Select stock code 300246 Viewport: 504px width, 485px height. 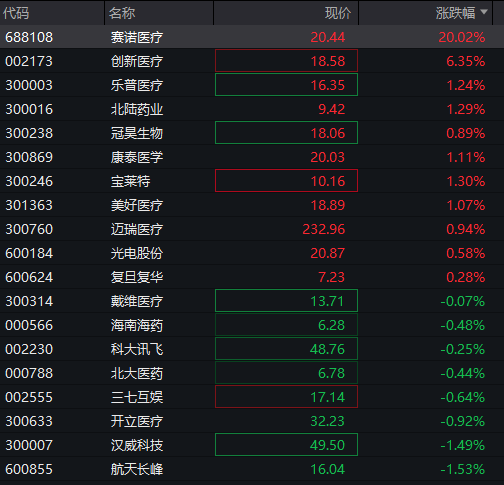[x=29, y=181]
